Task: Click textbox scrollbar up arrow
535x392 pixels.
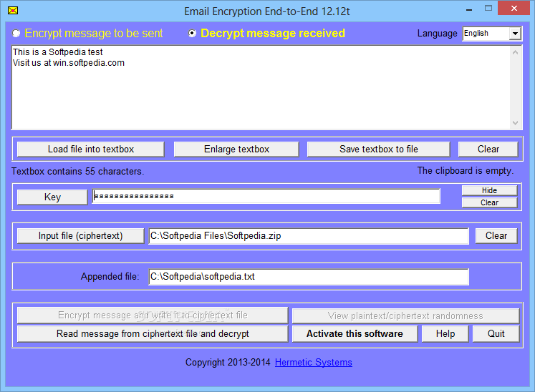Action: pyautogui.click(x=515, y=52)
